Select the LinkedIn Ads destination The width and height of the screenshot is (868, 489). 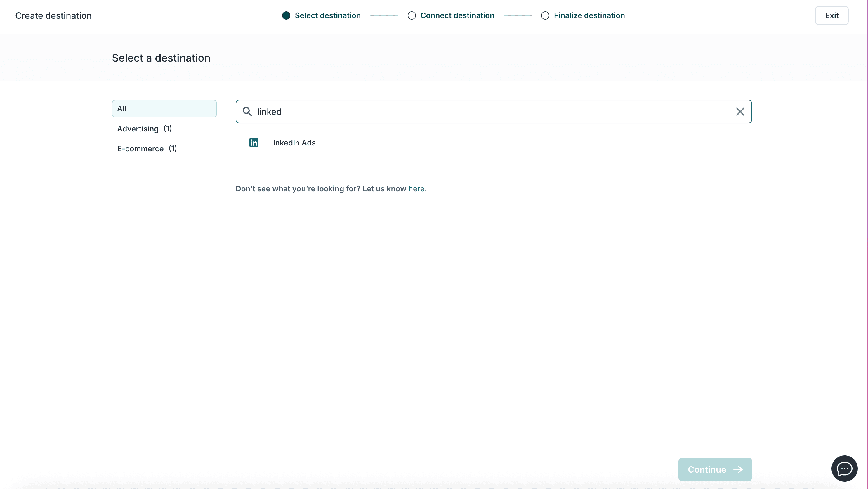pos(292,143)
